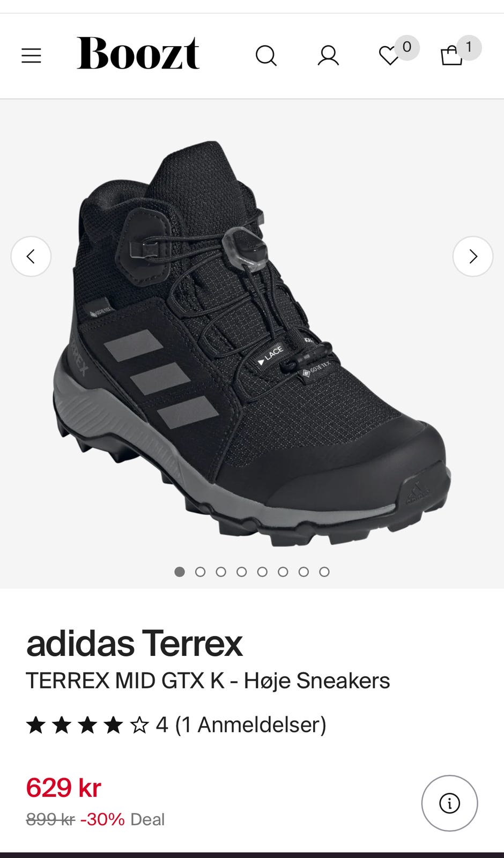This screenshot has width=504, height=858.
Task: Click the -30% Deal label
Action: point(123,819)
